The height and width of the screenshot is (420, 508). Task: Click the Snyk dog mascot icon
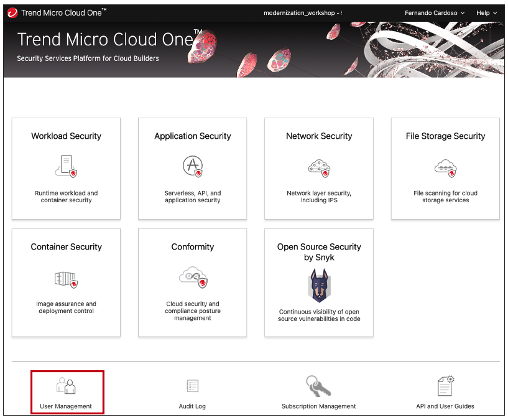pyautogui.click(x=319, y=286)
